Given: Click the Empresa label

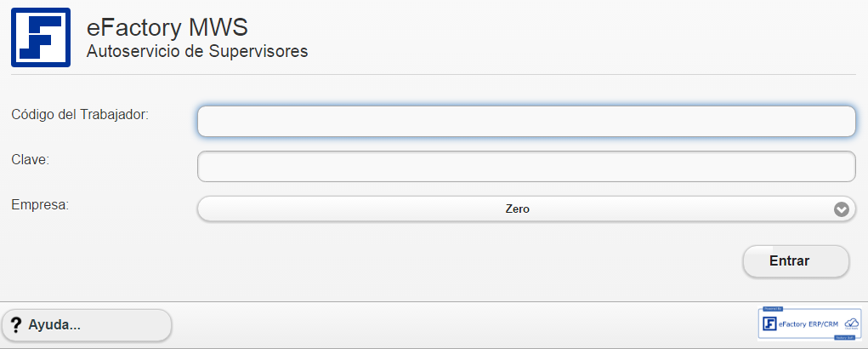Looking at the screenshot, I should click(x=40, y=204).
